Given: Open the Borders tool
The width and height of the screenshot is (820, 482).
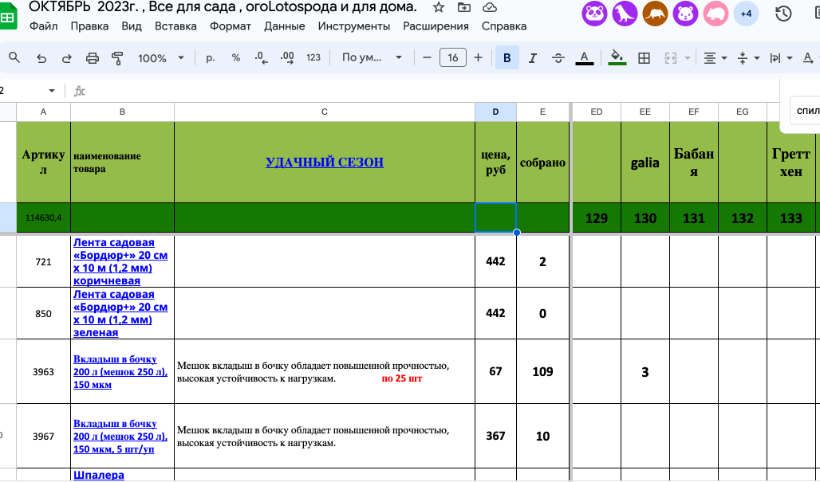Looking at the screenshot, I should pyautogui.click(x=644, y=58).
